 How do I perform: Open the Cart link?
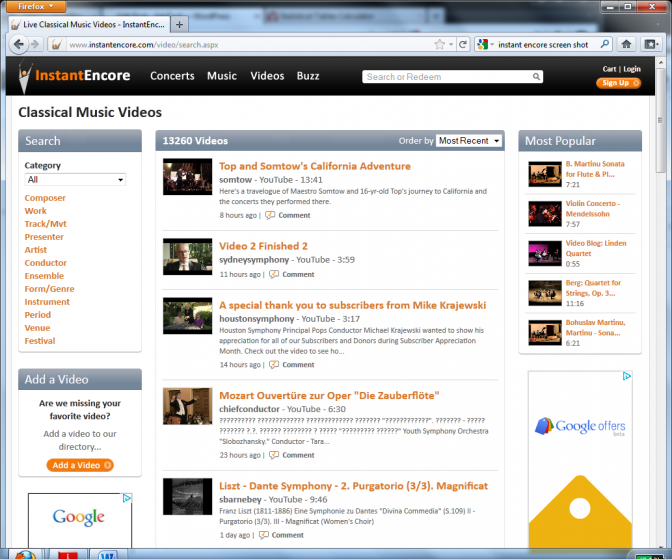pos(609,69)
